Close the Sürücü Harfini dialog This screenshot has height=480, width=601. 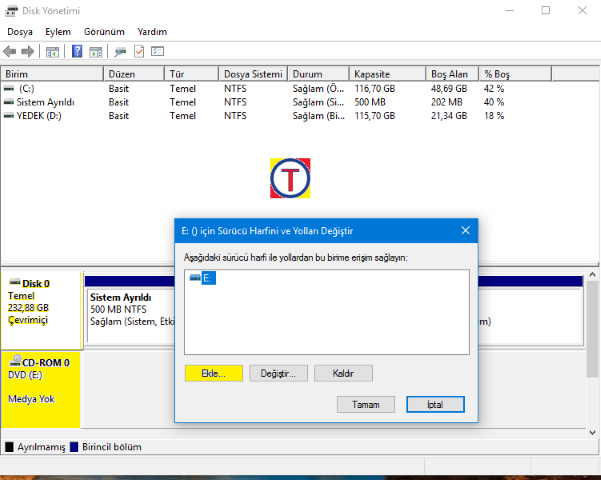(465, 230)
